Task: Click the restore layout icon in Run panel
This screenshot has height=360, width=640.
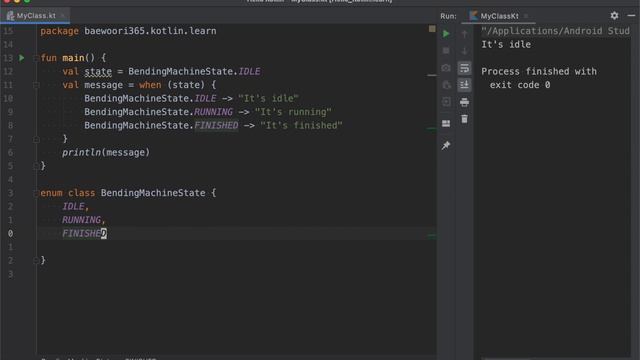Action: [x=446, y=123]
